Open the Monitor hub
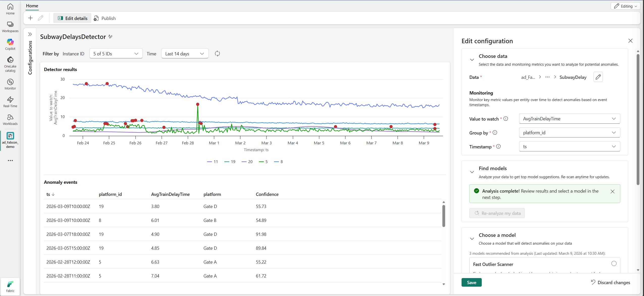This screenshot has width=644, height=296. tap(10, 84)
